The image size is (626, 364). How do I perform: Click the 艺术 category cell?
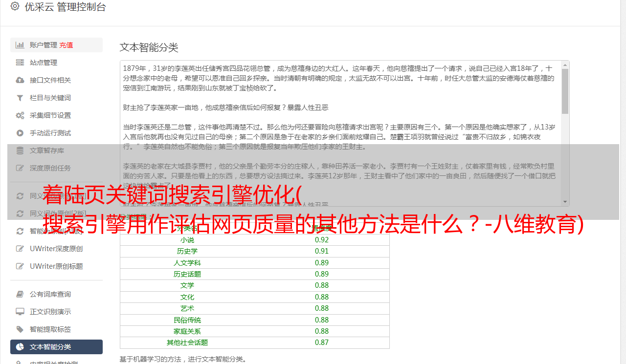[x=187, y=308]
